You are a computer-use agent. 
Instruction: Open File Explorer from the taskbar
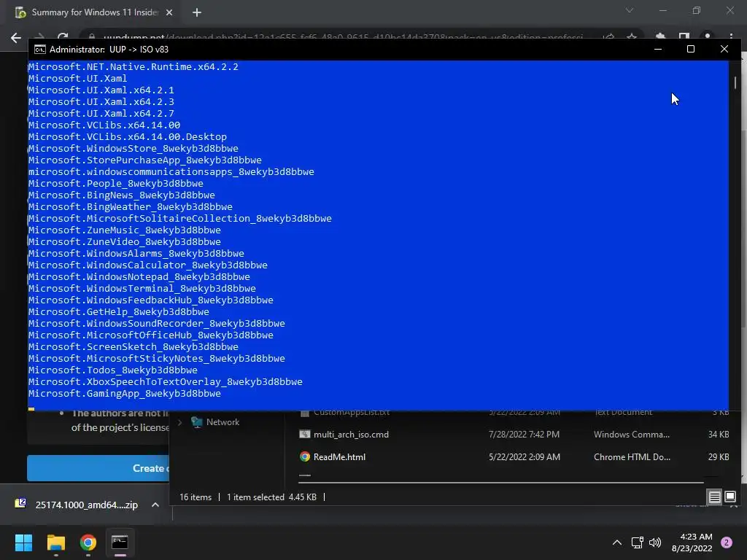55,542
